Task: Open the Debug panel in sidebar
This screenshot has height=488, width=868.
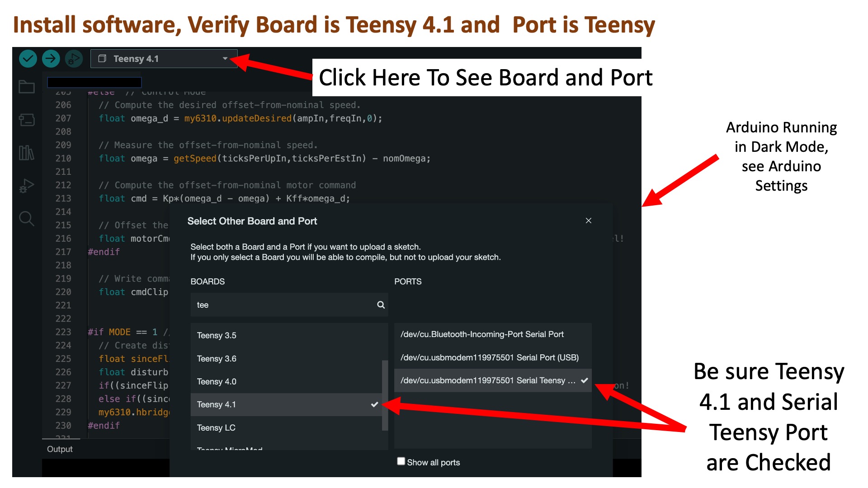Action: pos(27,186)
